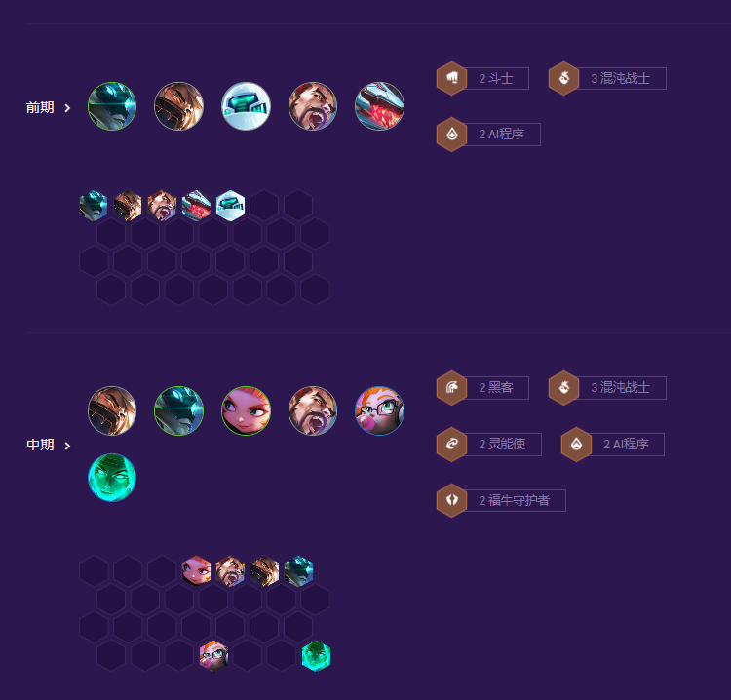Screen dimensions: 731x700
Task: Select the red-jawed mech dragon champion portrait
Action: click(x=379, y=106)
